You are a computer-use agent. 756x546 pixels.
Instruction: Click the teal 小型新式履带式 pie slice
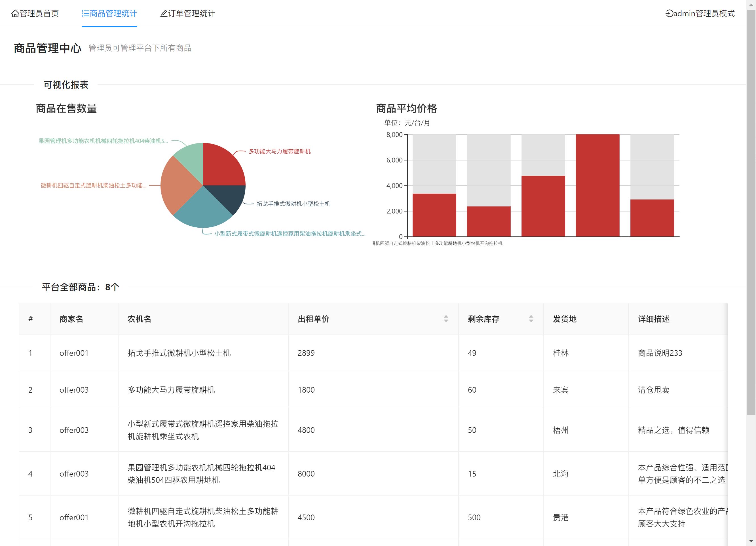coord(203,212)
